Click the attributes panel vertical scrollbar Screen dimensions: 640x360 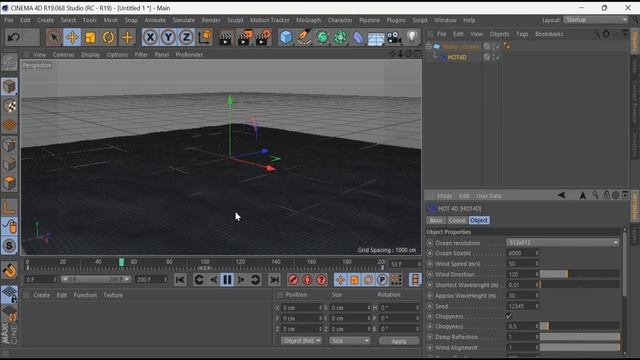pos(624,264)
